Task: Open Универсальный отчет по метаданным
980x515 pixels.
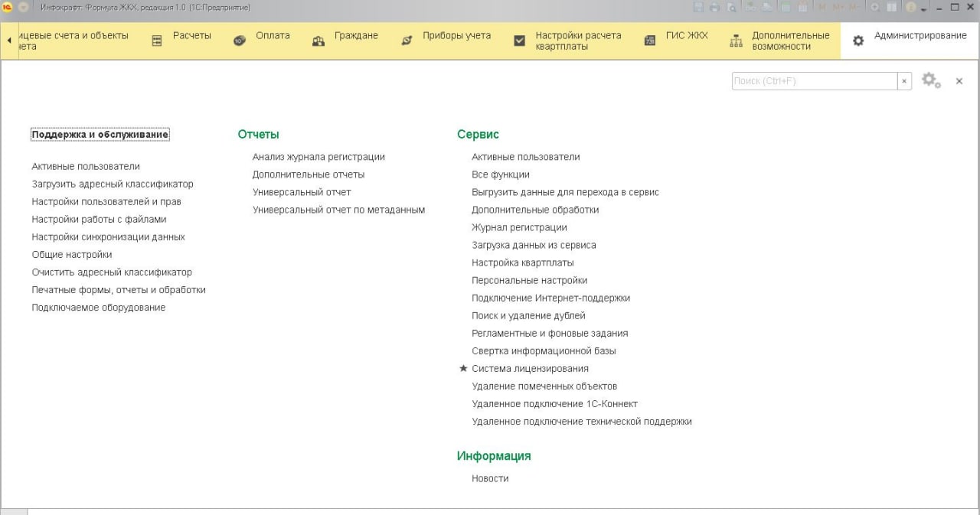Action: (x=338, y=210)
